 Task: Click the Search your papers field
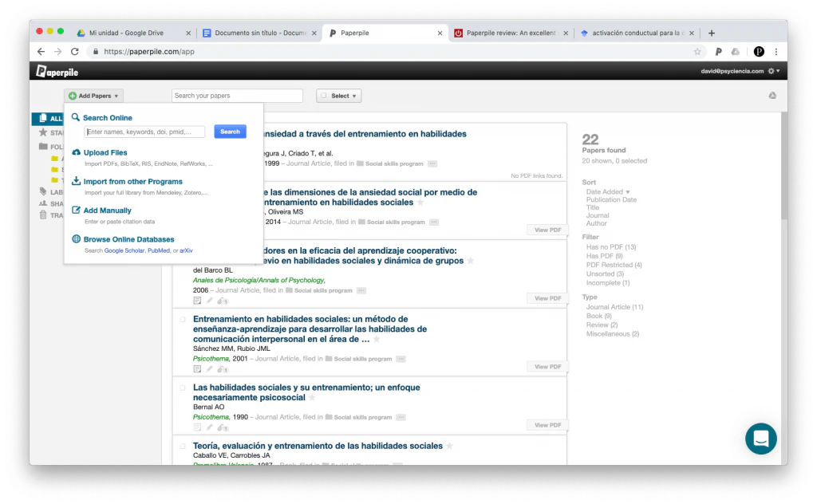(x=237, y=96)
